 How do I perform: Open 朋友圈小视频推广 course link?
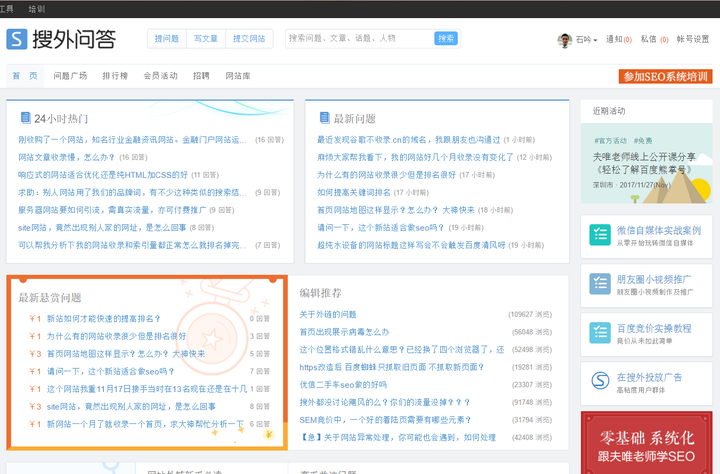(x=654, y=279)
